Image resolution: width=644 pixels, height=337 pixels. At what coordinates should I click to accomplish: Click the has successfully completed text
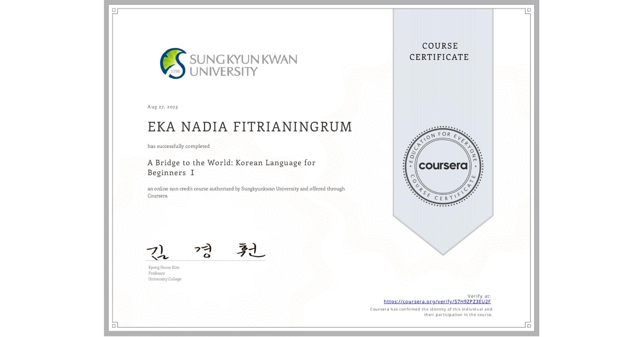tap(178, 146)
